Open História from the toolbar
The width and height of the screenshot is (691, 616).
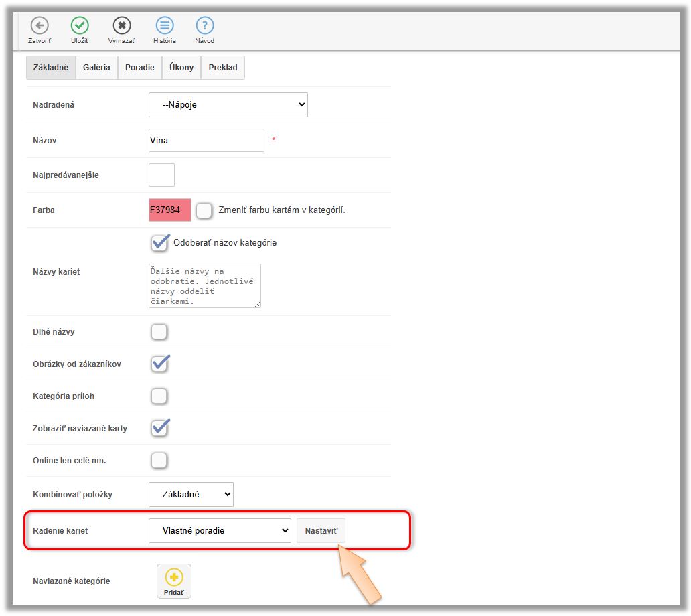pyautogui.click(x=164, y=26)
